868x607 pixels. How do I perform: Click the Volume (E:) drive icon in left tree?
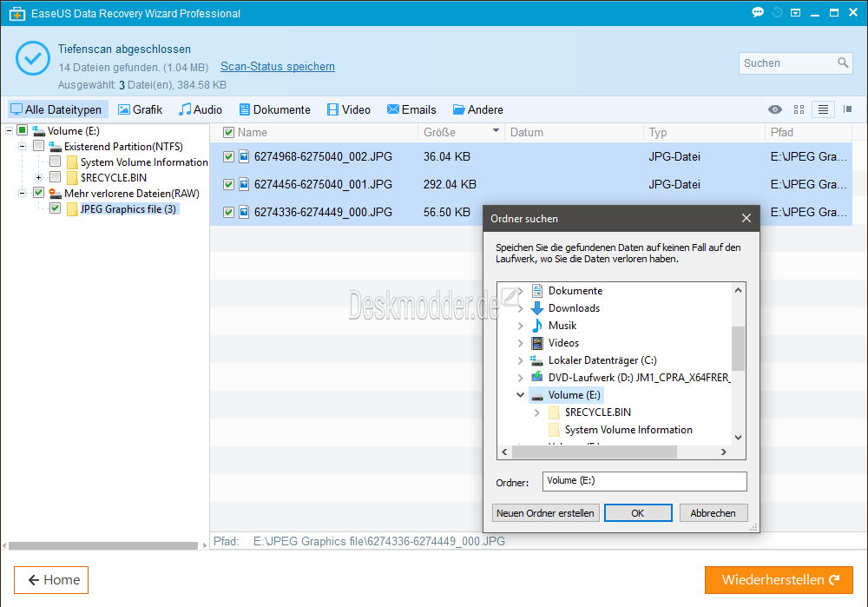pos(39,131)
